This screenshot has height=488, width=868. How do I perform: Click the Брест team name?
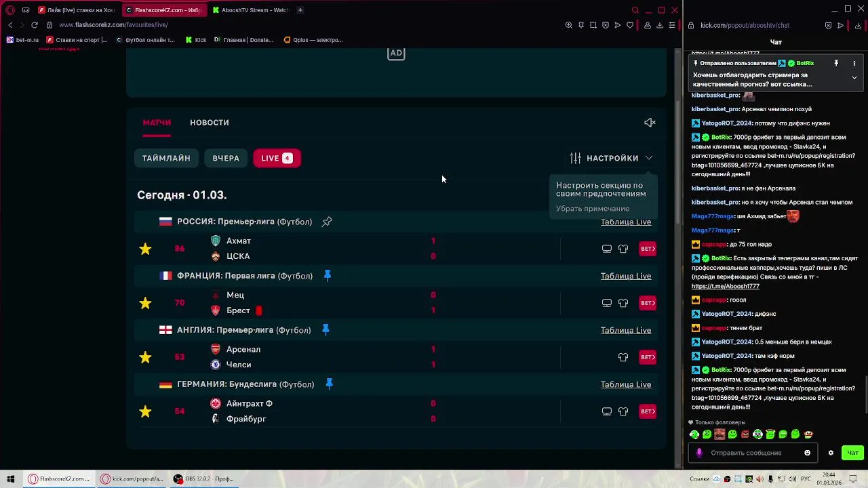coord(238,310)
